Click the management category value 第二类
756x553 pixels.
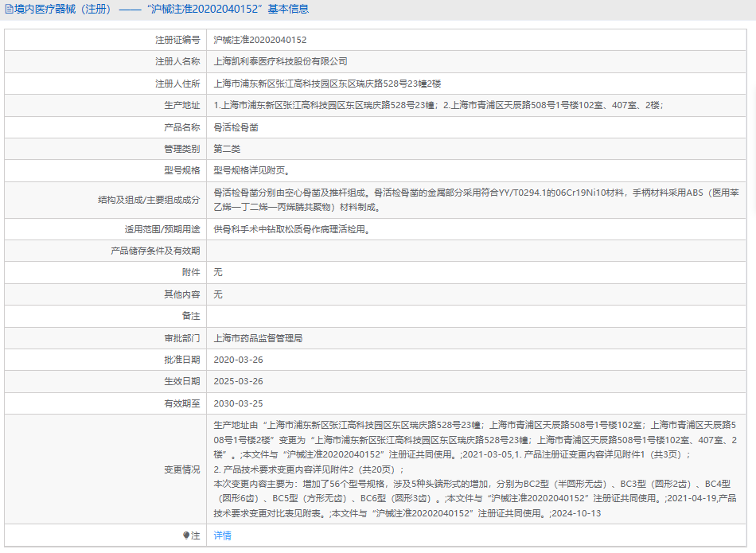coord(227,149)
